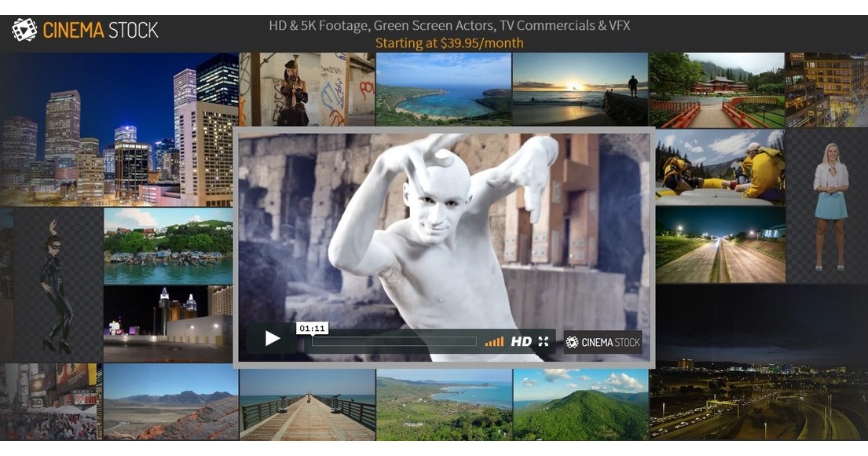Click the video progress bar to seek

[x=393, y=341]
